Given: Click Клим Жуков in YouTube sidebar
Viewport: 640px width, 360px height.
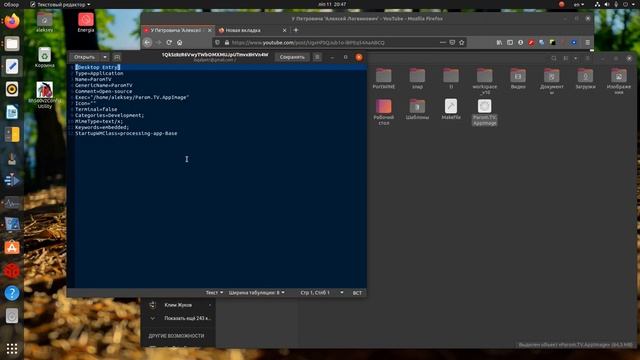Looking at the screenshot, I should coord(178,305).
